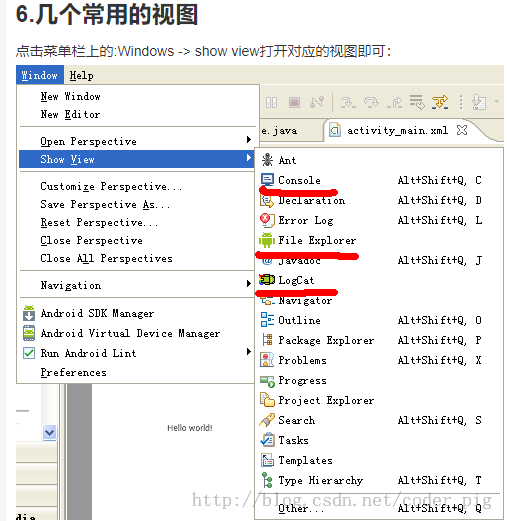Image resolution: width=507 pixels, height=521 pixels.
Task: Click the Ant view icon
Action: click(x=267, y=160)
